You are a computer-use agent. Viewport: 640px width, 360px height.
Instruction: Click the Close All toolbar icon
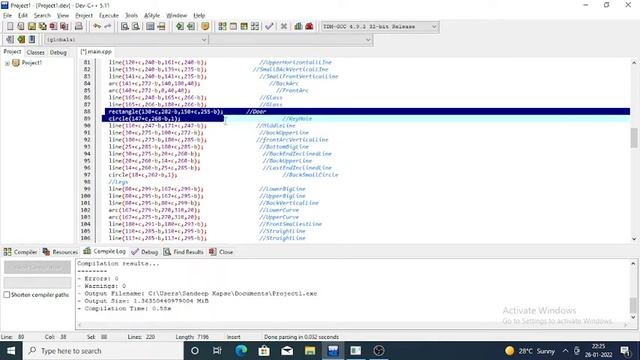click(x=64, y=27)
